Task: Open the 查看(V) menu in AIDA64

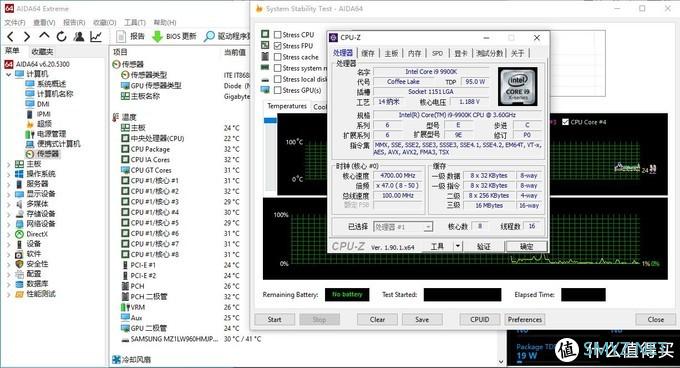Action: 44,22
